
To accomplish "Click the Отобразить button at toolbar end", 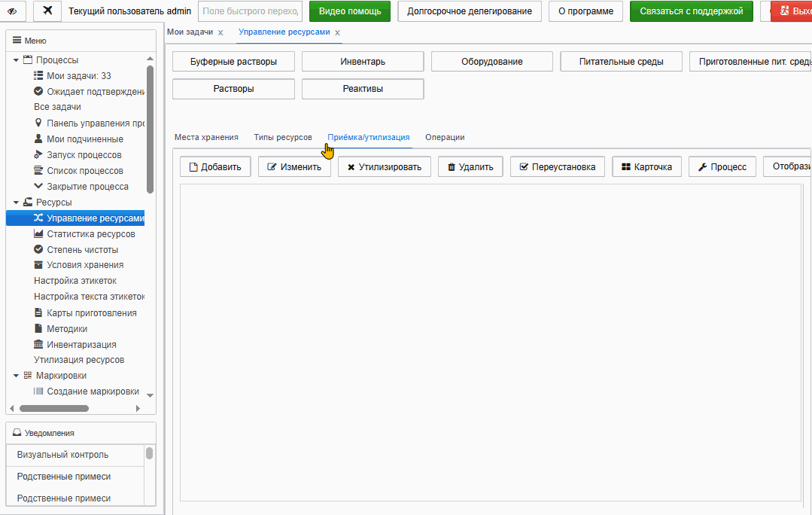I will [x=788, y=167].
